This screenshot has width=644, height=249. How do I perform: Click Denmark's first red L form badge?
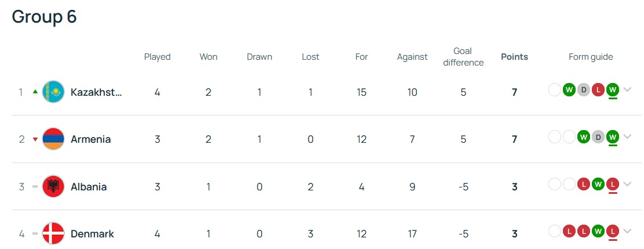point(569,232)
